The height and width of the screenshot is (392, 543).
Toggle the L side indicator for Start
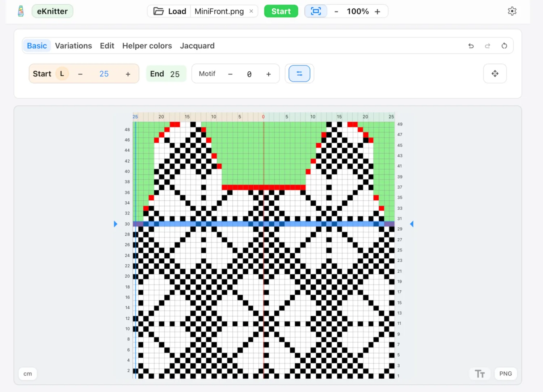(62, 74)
